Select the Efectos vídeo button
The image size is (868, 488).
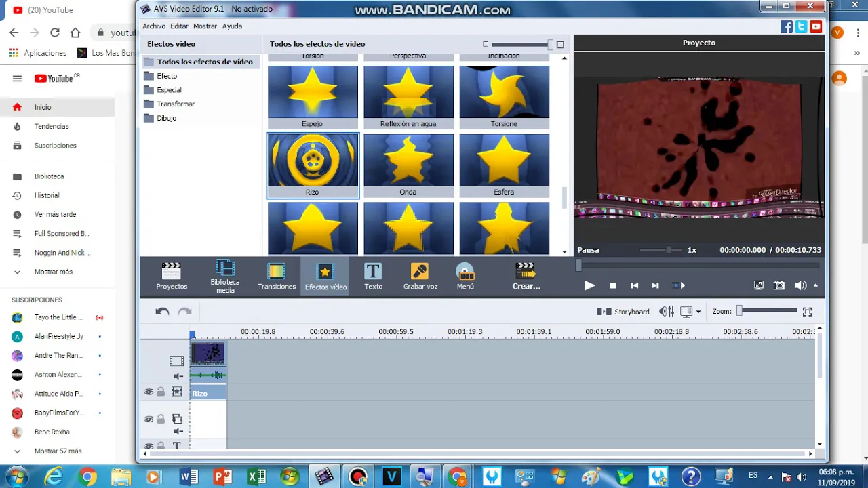pos(325,276)
